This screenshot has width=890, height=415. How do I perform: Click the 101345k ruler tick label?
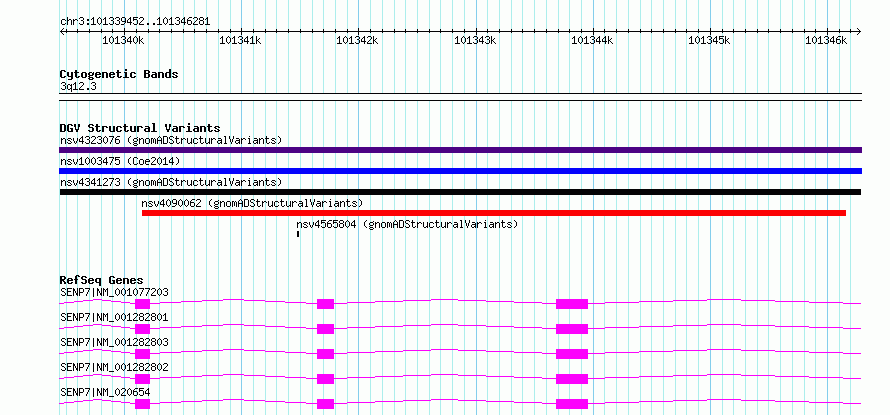pos(709,40)
